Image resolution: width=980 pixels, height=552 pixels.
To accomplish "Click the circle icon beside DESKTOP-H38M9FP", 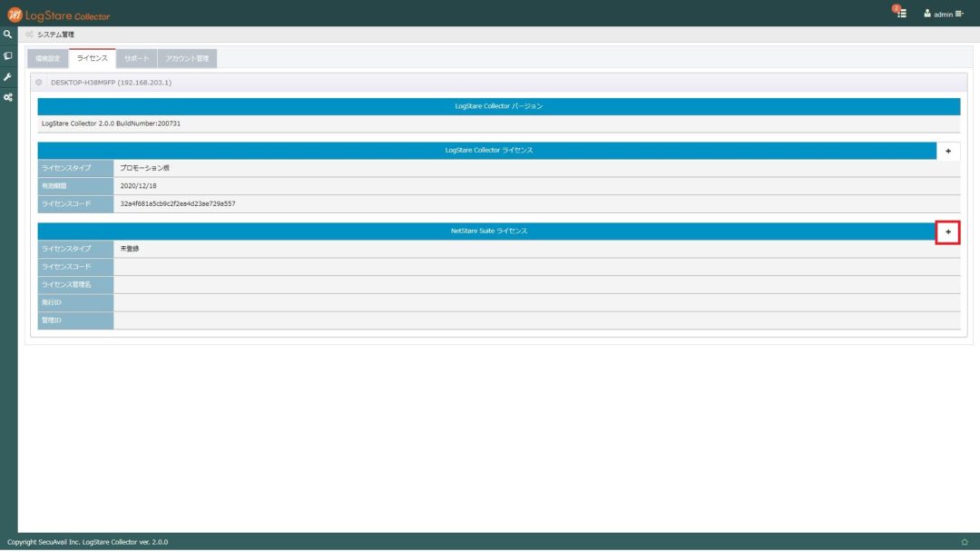I will (39, 83).
